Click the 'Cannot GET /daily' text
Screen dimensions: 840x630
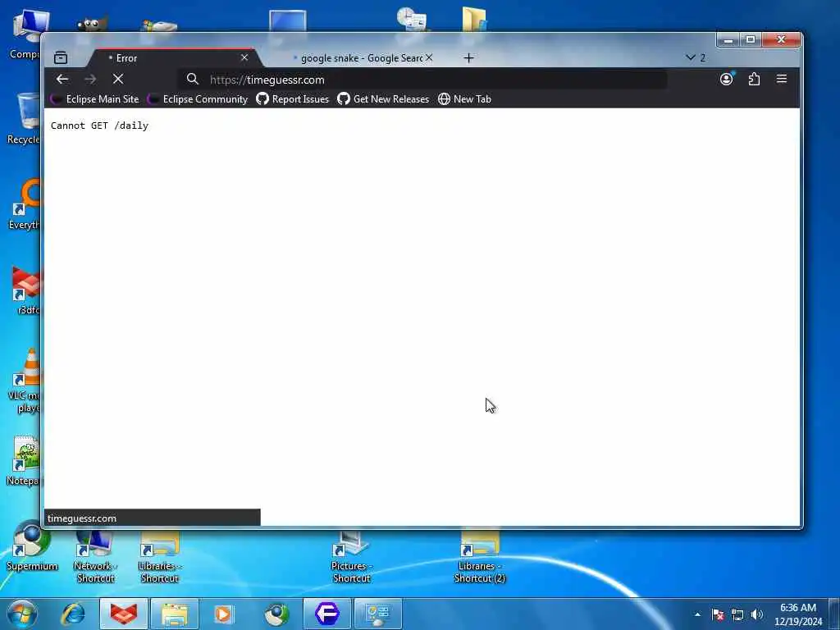(99, 126)
